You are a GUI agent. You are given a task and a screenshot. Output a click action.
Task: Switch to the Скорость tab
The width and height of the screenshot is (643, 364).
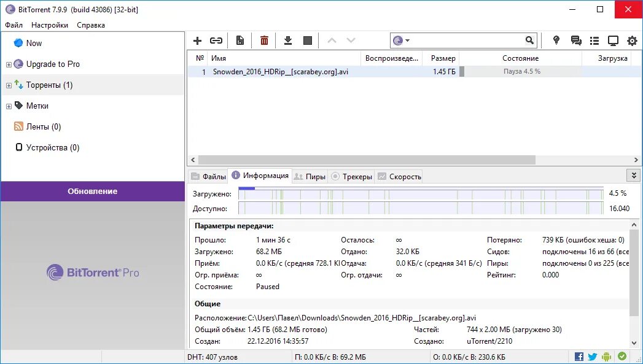tap(399, 177)
